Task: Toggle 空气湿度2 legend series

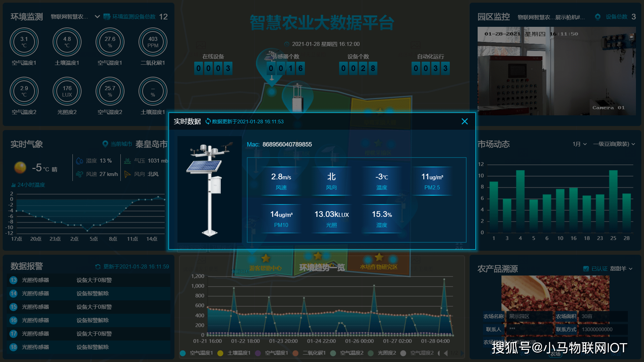Action: click(x=417, y=353)
